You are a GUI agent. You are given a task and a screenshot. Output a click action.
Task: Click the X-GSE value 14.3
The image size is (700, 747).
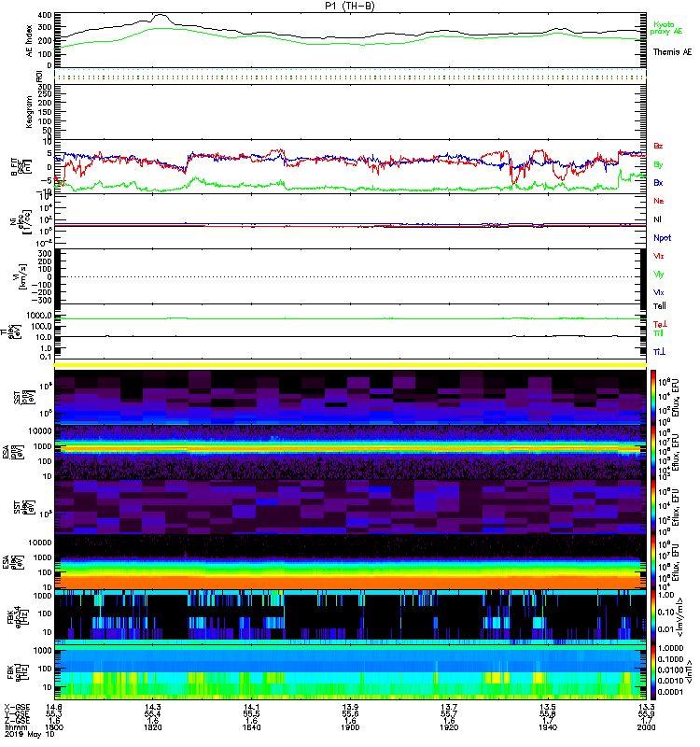(152, 708)
